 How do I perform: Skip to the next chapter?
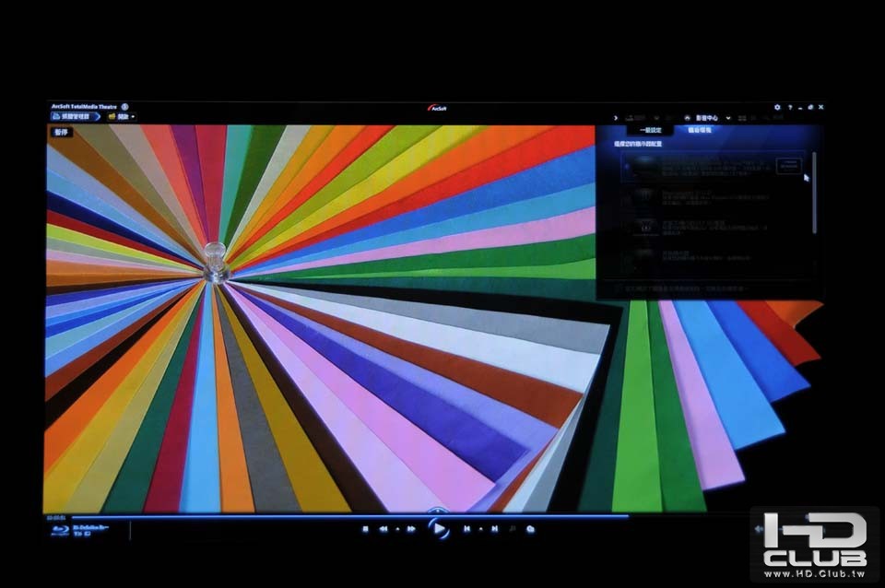[x=494, y=529]
